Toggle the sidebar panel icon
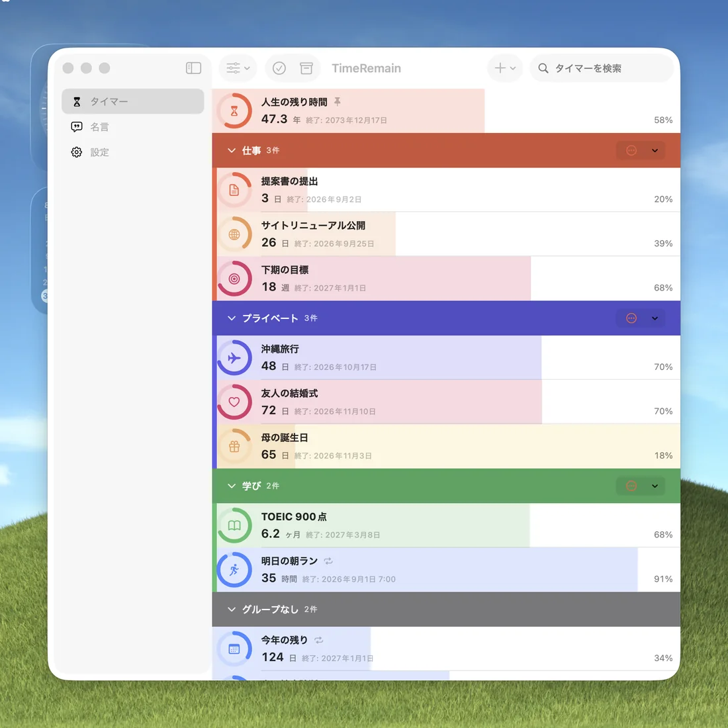 click(x=193, y=68)
